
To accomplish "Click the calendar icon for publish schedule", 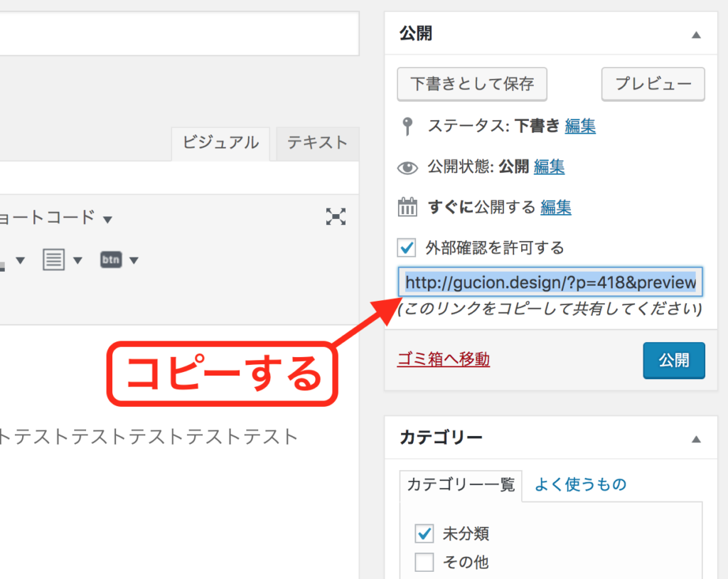I will point(407,208).
